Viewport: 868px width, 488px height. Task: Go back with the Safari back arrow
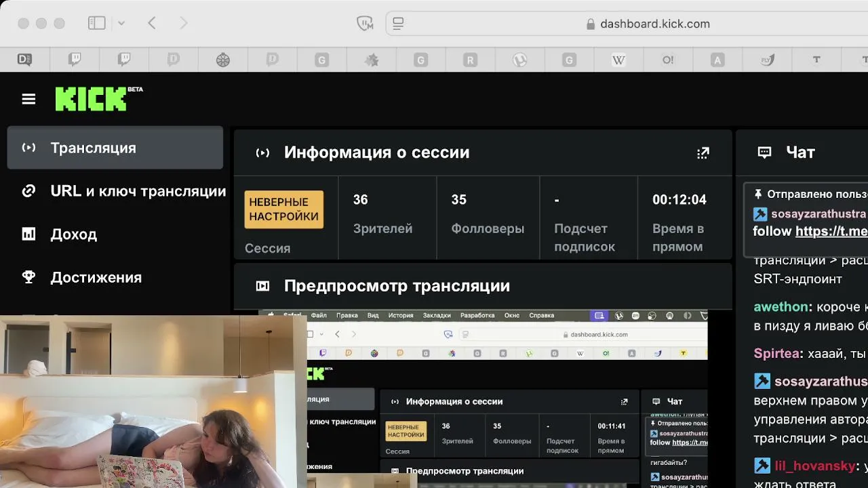pos(152,23)
